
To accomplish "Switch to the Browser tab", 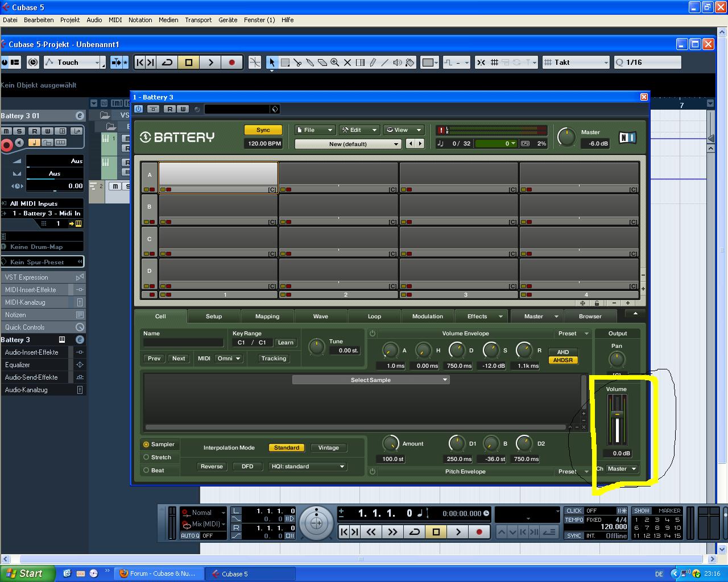I will click(x=590, y=317).
